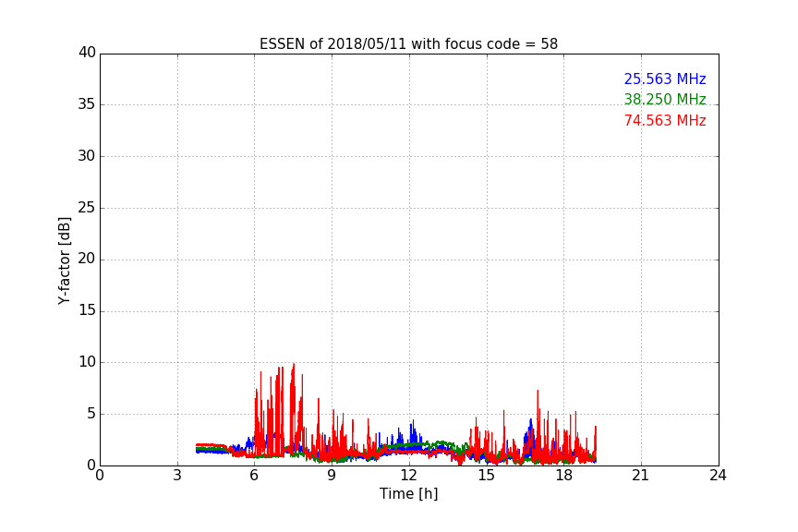798x532 pixels.
Task: Select the red 74.563 MHz legend label
Action: (665, 120)
